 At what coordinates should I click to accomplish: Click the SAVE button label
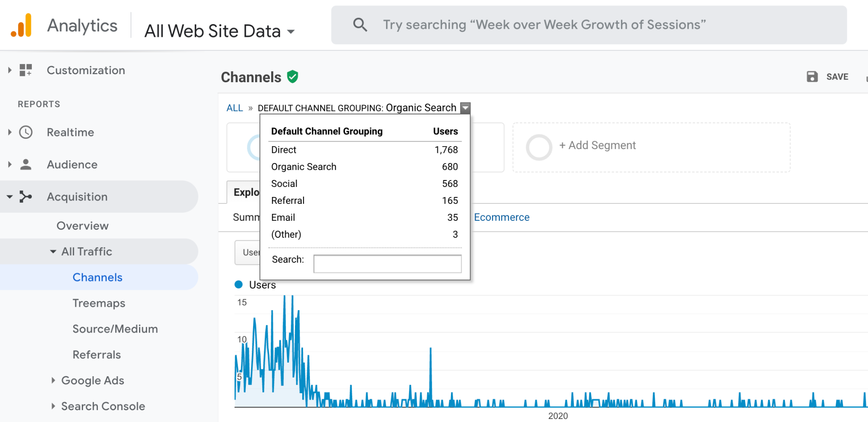[x=837, y=77]
